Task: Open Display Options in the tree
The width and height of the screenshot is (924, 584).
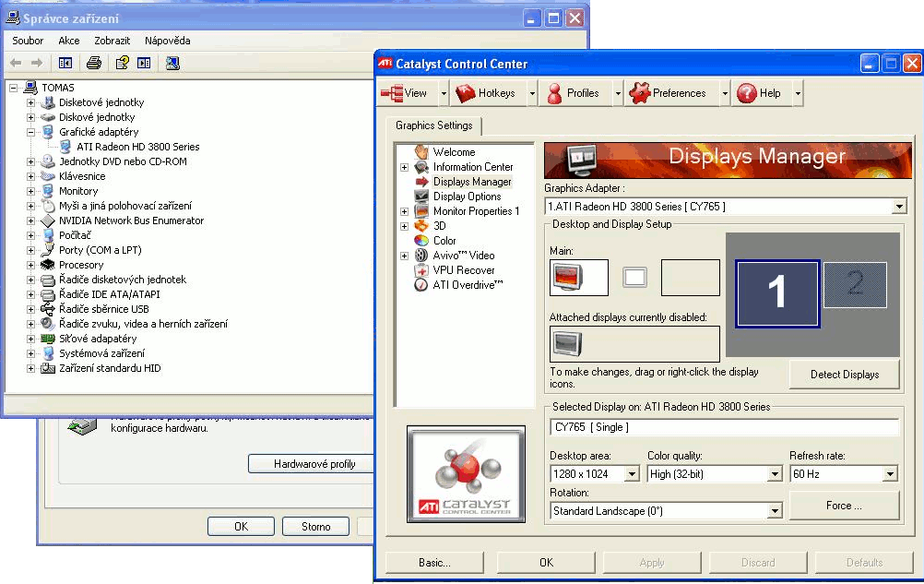Action: (467, 197)
